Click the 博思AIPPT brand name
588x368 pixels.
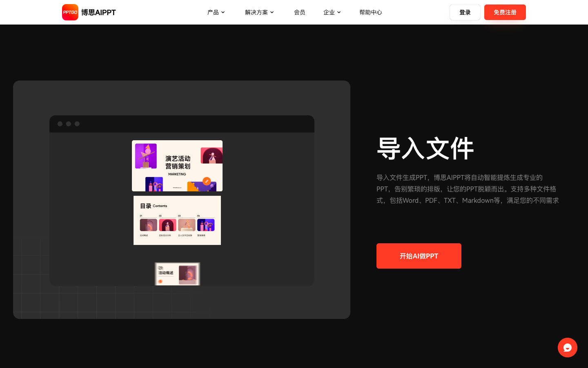98,12
